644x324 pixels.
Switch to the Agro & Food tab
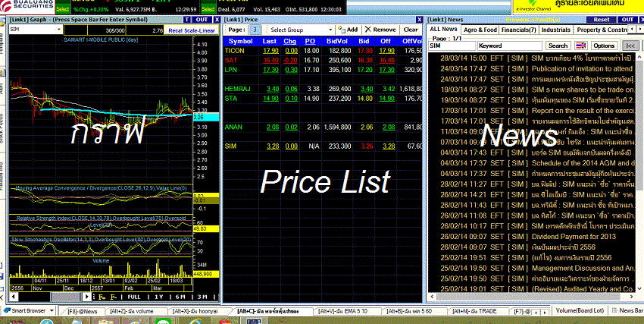[x=480, y=30]
